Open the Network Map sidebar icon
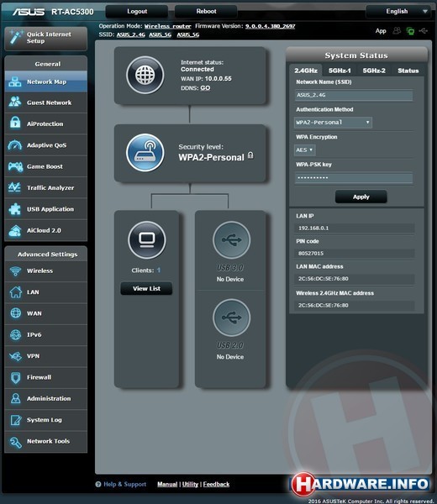This screenshot has height=504, width=437. pos(15,81)
